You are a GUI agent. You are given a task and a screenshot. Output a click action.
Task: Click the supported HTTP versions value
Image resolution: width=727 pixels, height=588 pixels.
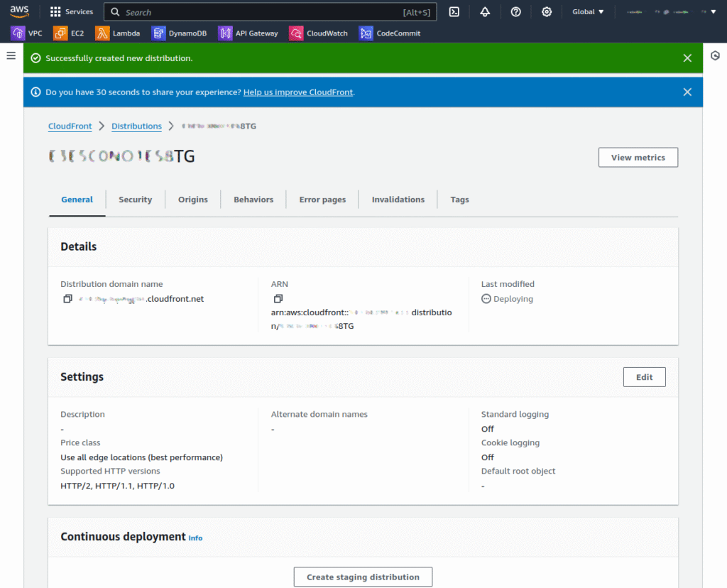pos(117,486)
